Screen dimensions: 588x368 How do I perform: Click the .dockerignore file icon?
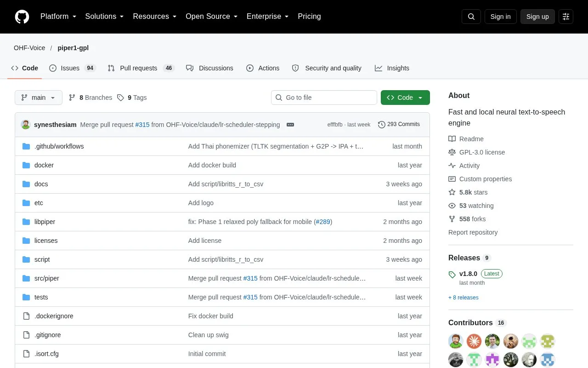26,316
